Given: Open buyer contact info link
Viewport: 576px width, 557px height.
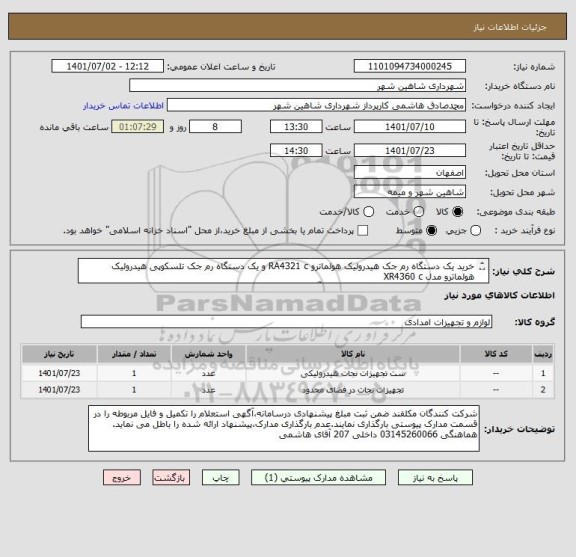Looking at the screenshot, I should pos(123,106).
